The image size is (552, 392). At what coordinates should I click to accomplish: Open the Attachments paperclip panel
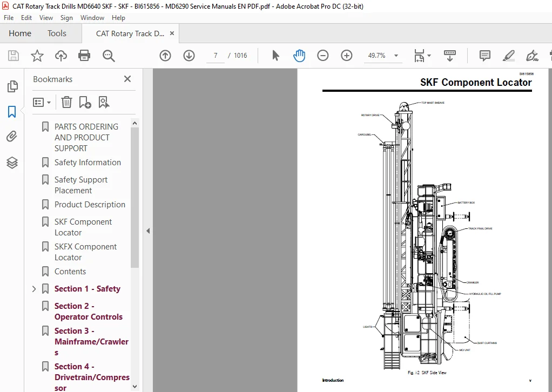coord(12,137)
